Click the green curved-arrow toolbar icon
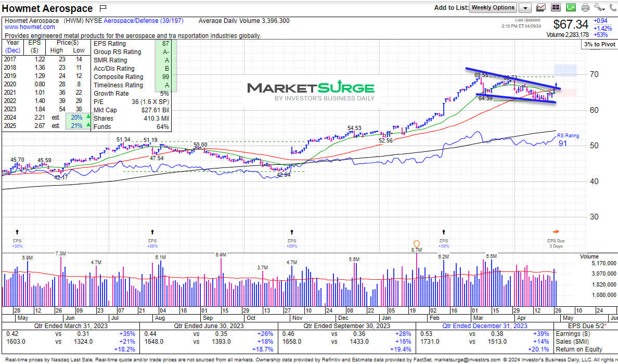The height and width of the screenshot is (364, 618). pyautogui.click(x=570, y=7)
